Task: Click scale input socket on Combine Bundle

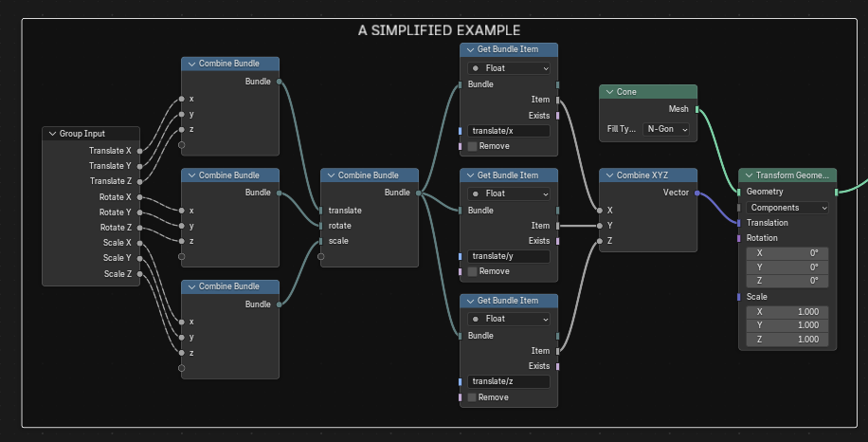Action: point(320,241)
